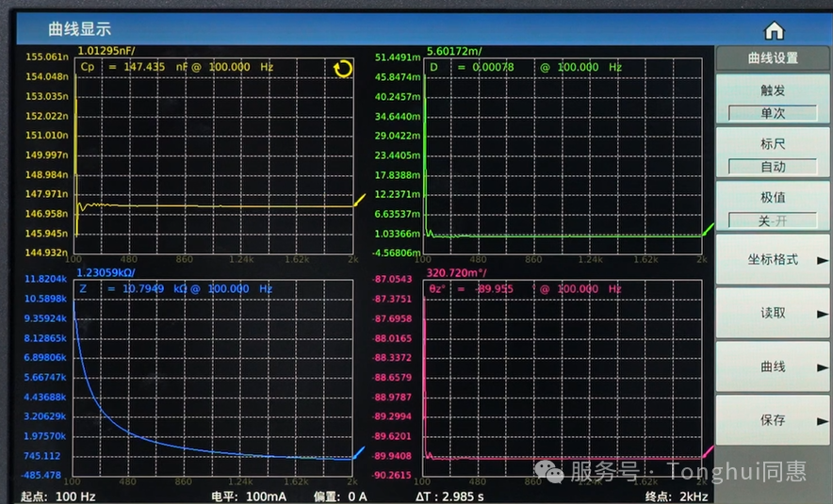Open the 曲线 submenu
The height and width of the screenshot is (504, 833).
[773, 366]
